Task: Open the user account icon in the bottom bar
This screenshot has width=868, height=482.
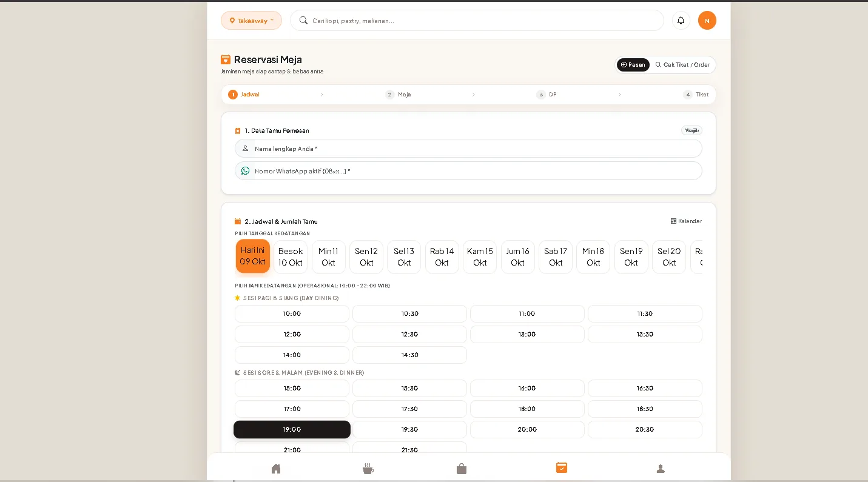Action: [661, 469]
